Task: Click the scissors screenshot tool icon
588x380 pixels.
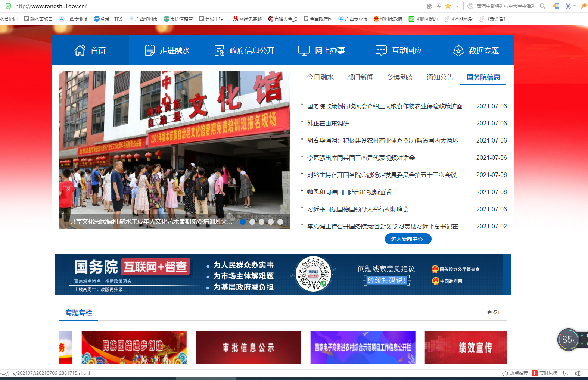Action: coord(568,6)
